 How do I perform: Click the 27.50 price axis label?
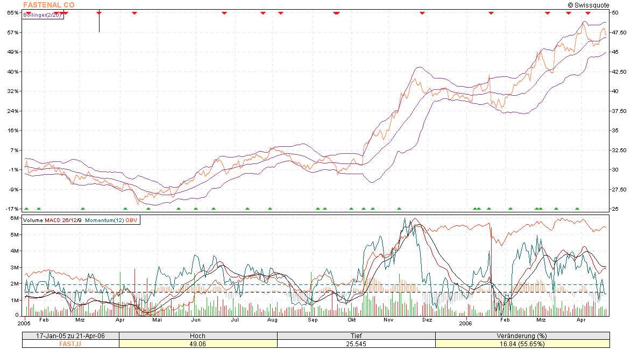point(619,189)
